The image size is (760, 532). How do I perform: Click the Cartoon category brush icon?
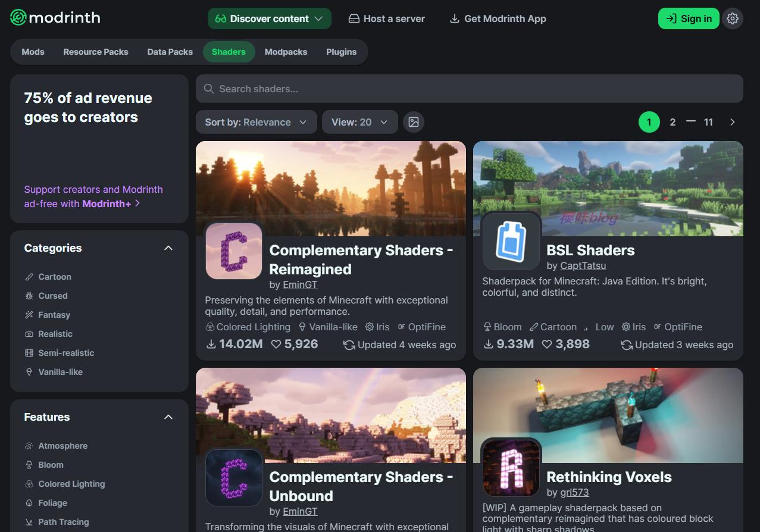coord(29,277)
